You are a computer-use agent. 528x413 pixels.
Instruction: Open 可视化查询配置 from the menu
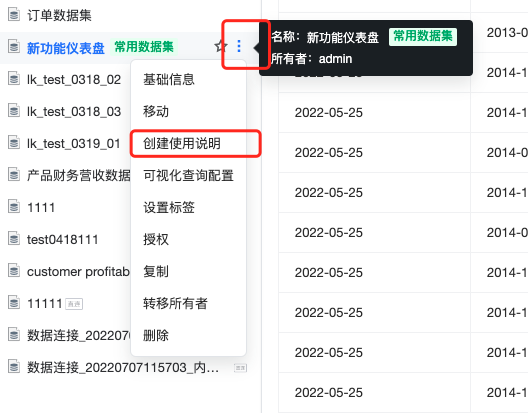[188, 176]
